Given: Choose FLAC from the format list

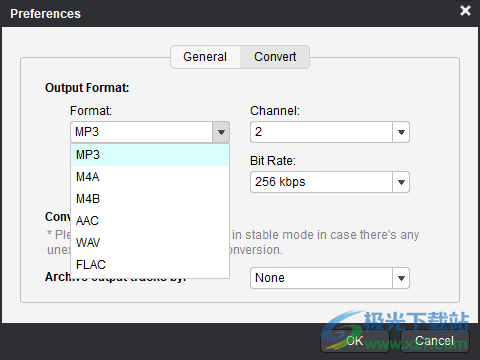Looking at the screenshot, I should (150, 265).
